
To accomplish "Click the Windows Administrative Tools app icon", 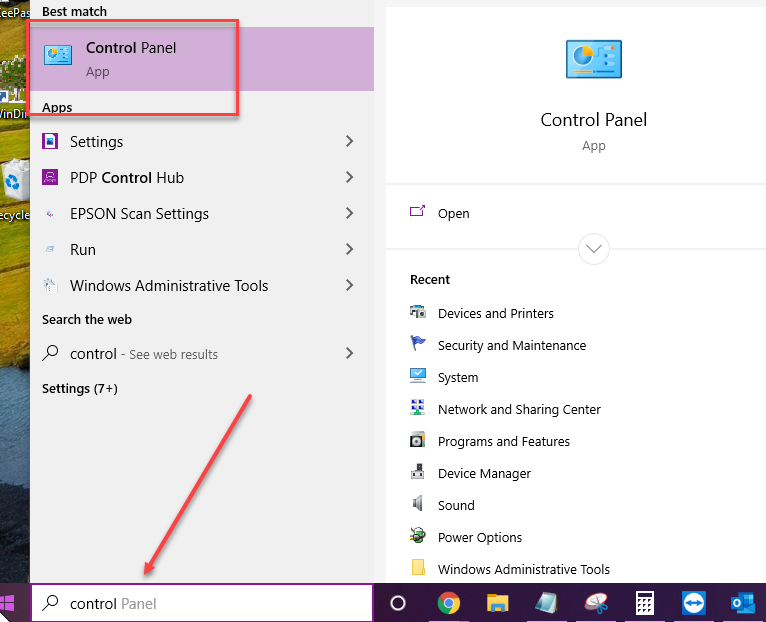I will (50, 285).
